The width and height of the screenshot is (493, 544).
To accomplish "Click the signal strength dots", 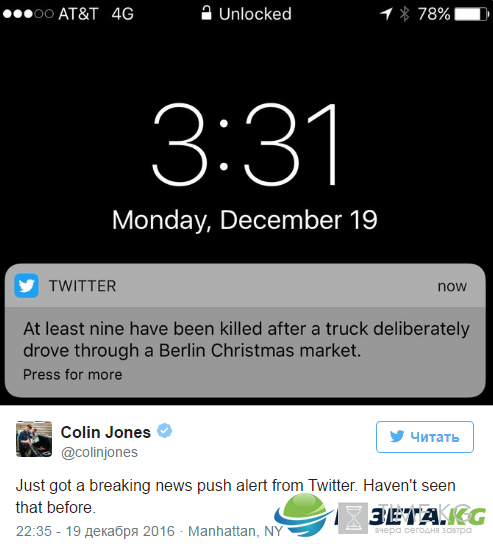I will point(28,14).
